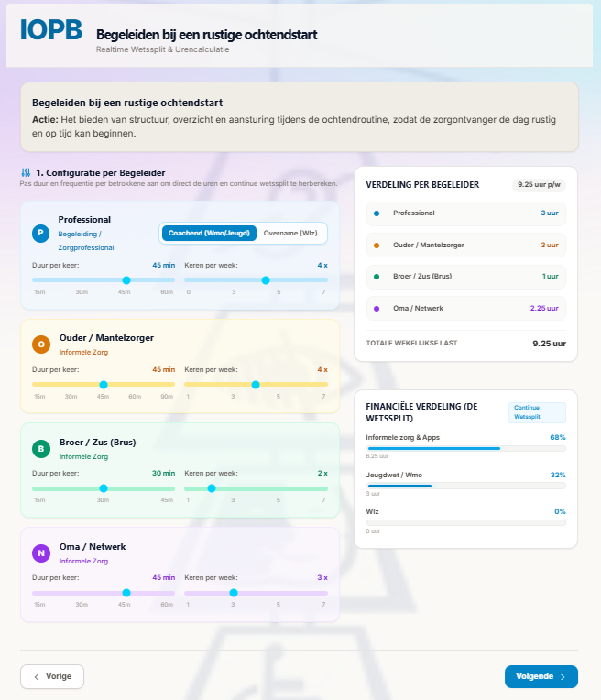The height and width of the screenshot is (700, 601).
Task: Switch to Overname (Wlz) mode
Action: pyautogui.click(x=290, y=233)
